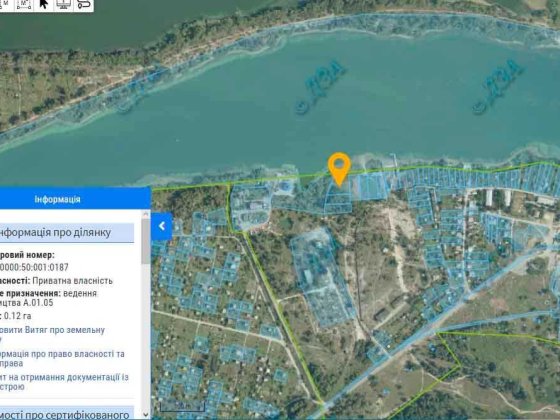Click the info panel scrollbar thumb
560x420 pixels.
point(146,241)
